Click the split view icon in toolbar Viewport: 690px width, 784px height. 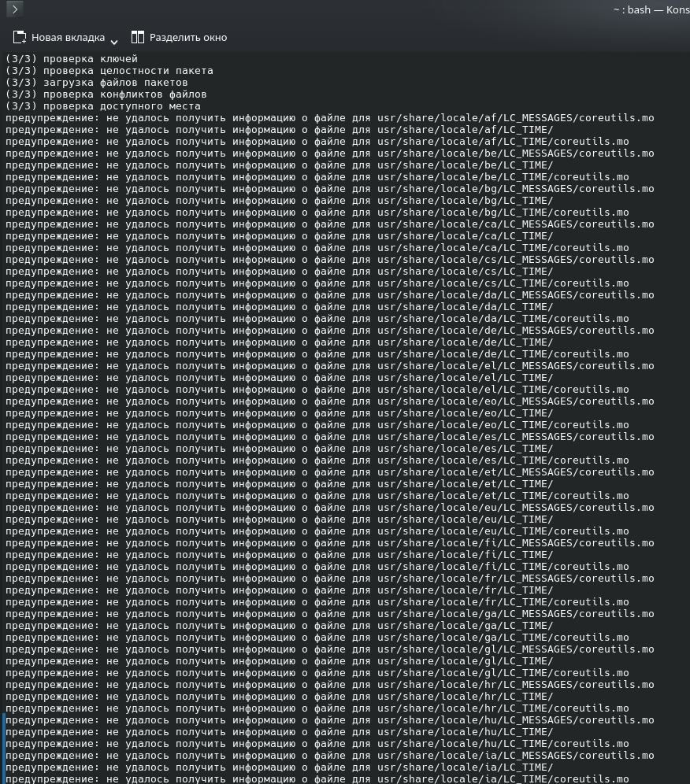point(138,37)
